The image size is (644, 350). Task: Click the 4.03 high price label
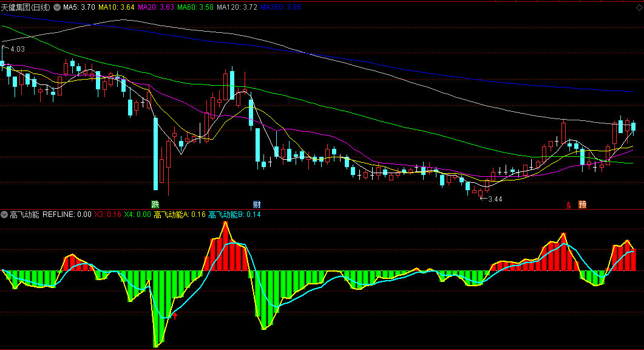17,49
